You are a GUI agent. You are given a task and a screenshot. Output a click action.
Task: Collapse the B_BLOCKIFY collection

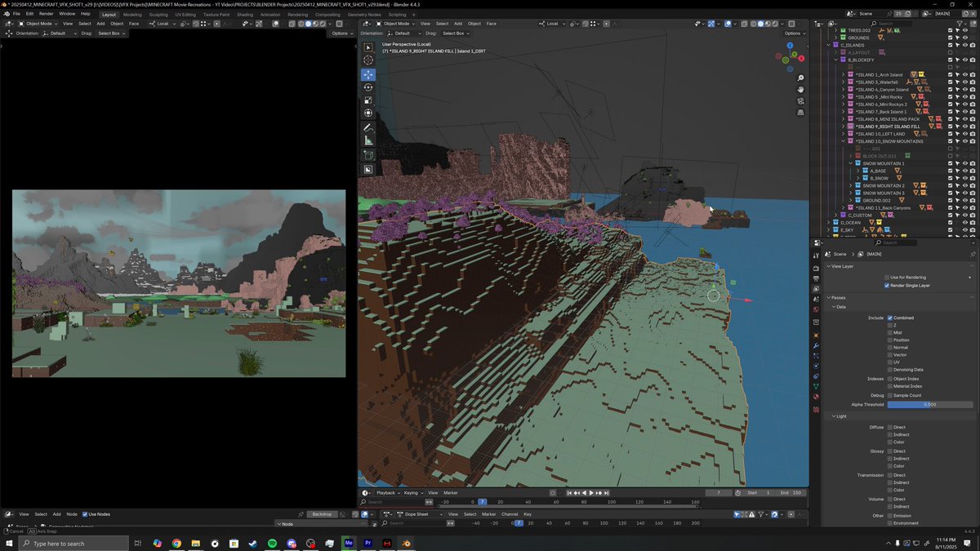[835, 60]
